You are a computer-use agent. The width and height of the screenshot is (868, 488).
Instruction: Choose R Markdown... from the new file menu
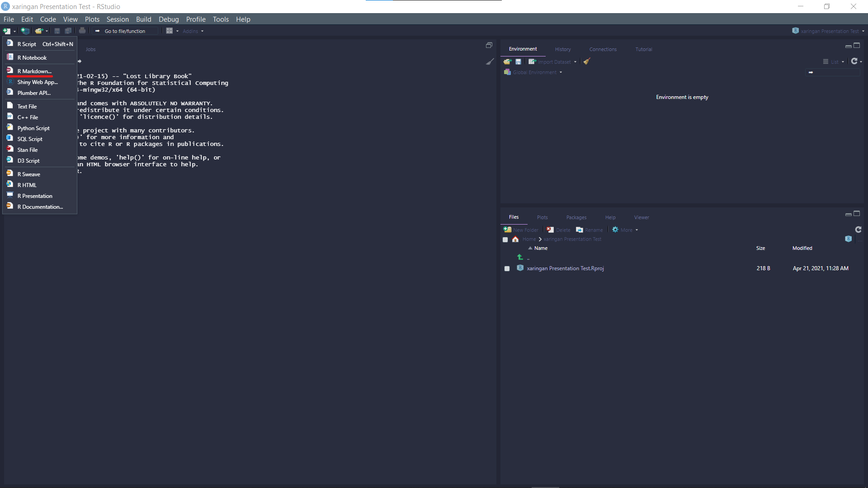(40, 71)
